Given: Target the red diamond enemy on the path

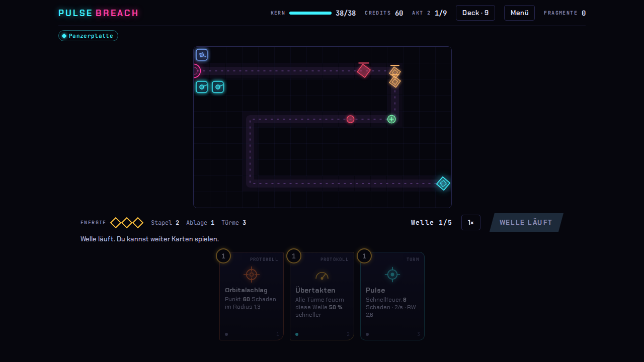Looking at the screenshot, I should [364, 71].
